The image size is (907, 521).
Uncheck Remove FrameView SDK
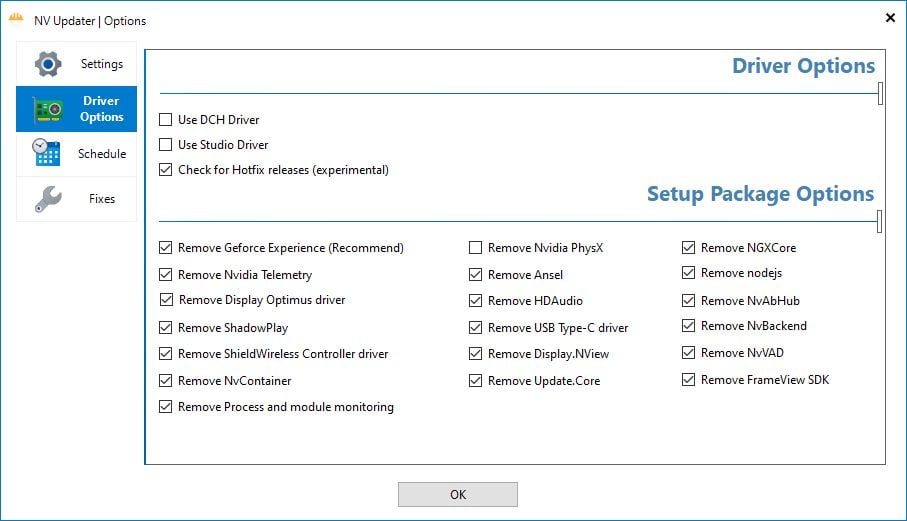pos(688,380)
